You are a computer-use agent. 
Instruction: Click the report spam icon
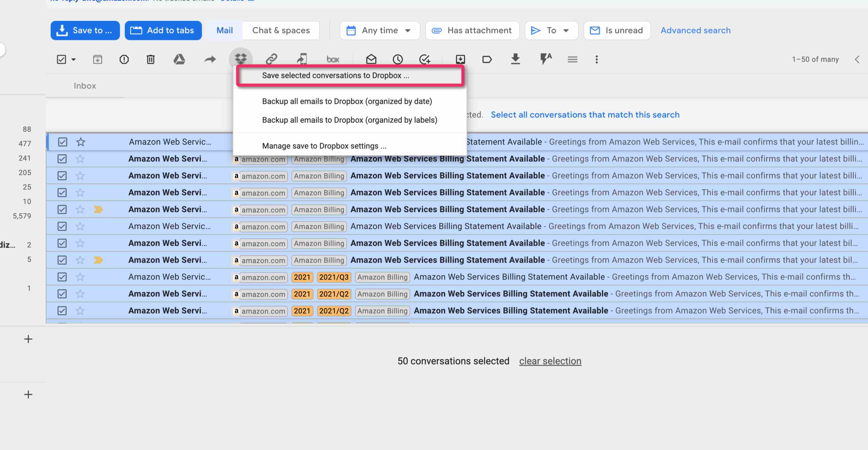point(124,59)
